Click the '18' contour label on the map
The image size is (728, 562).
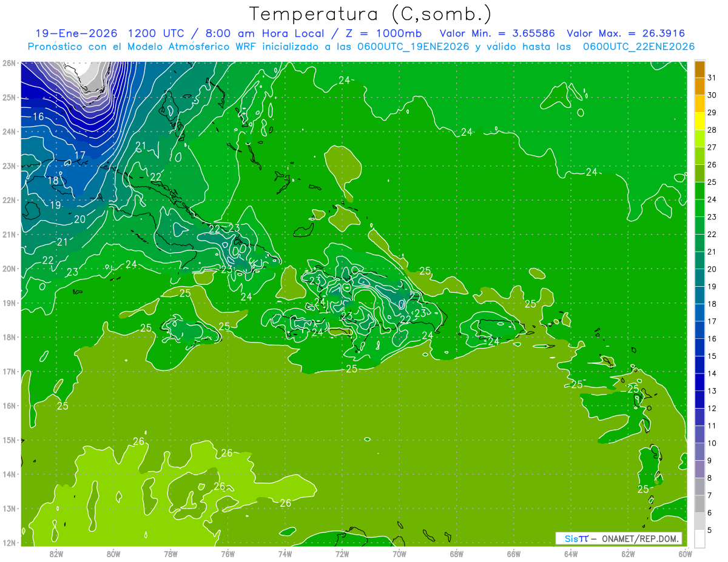(x=53, y=181)
